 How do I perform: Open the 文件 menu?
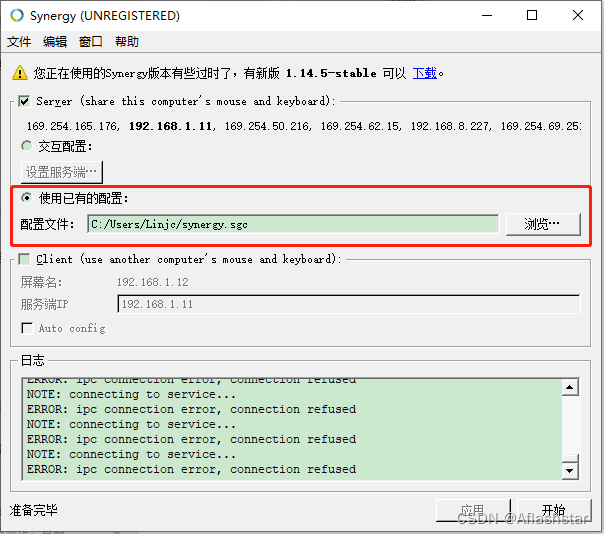[19, 42]
